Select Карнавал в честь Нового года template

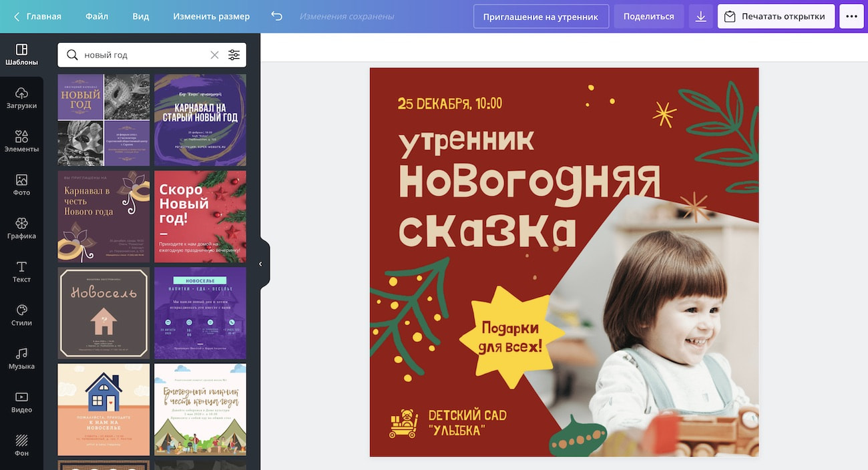point(103,216)
